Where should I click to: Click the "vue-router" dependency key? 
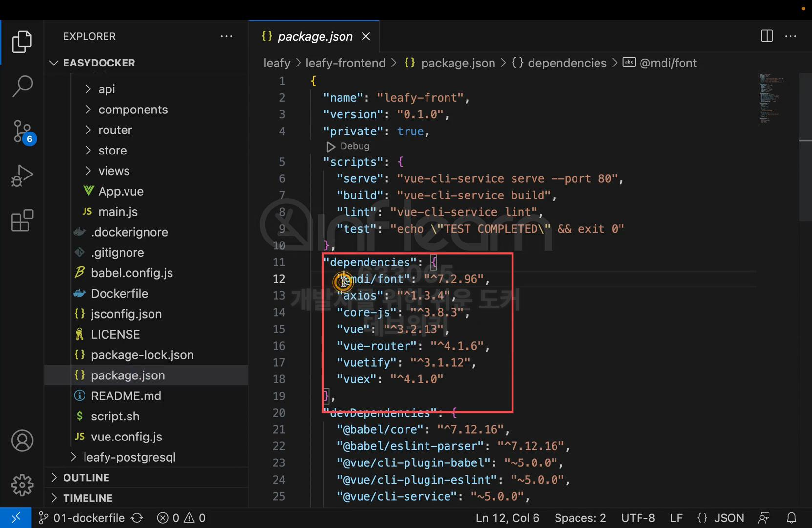tap(376, 346)
